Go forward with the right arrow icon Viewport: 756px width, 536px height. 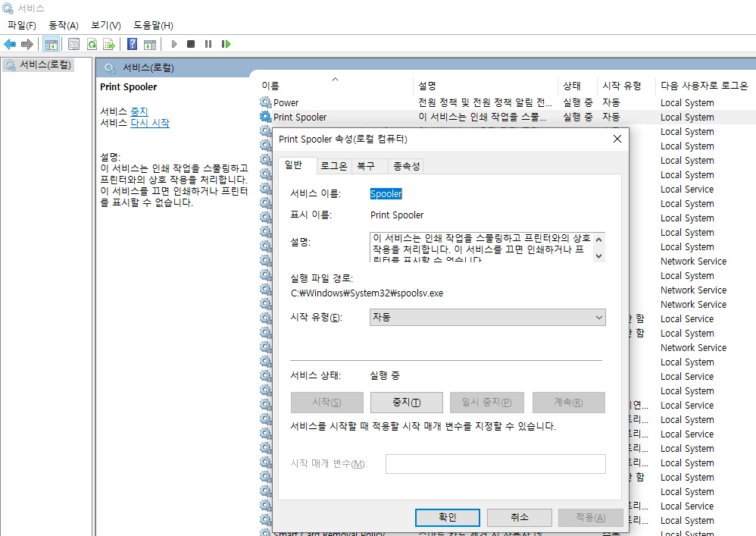point(27,45)
